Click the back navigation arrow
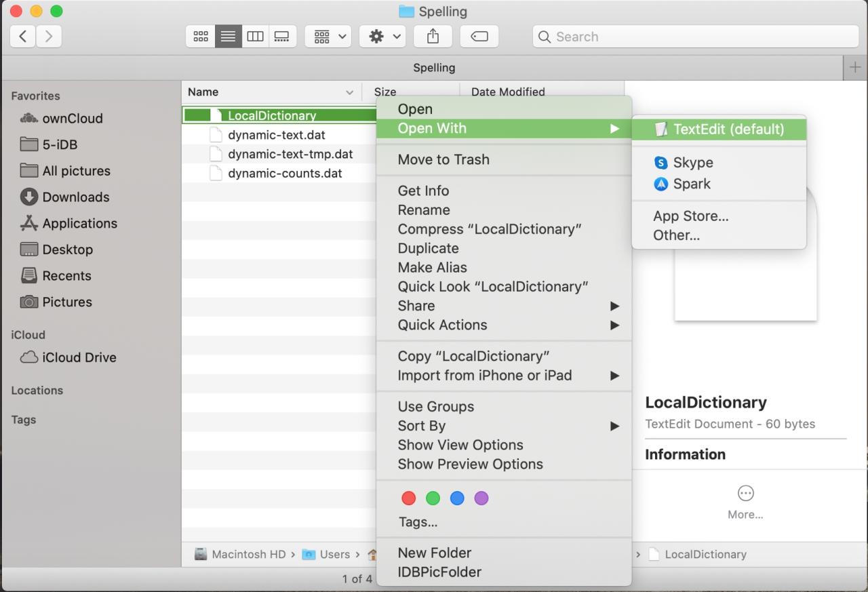The height and width of the screenshot is (592, 868). (23, 37)
